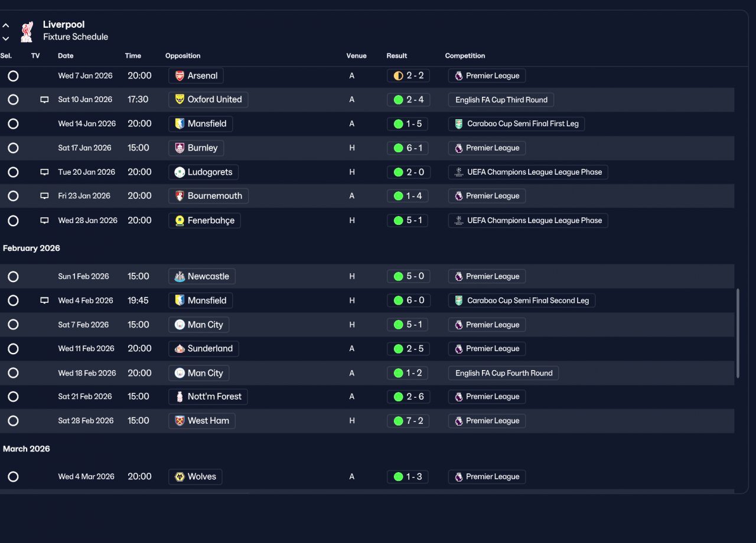756x543 pixels.
Task: Click the March 2026 month heading
Action: [x=27, y=449]
